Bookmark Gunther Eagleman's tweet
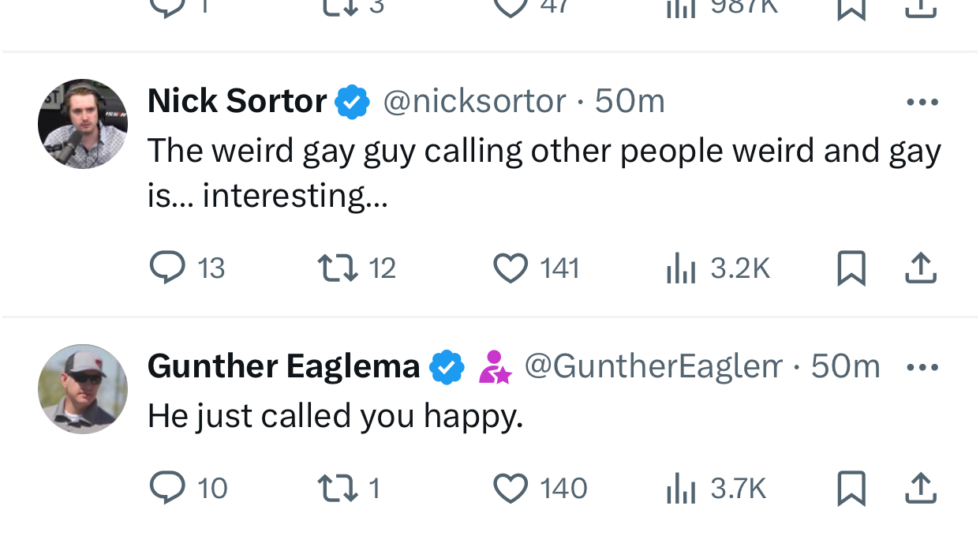This screenshot has width=980, height=536. (851, 489)
